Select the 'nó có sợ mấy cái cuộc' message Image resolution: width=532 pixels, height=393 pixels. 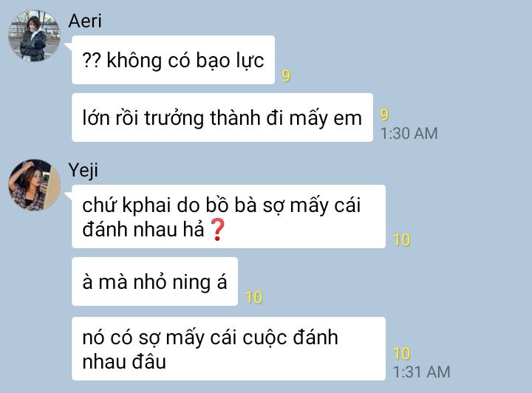point(228,349)
